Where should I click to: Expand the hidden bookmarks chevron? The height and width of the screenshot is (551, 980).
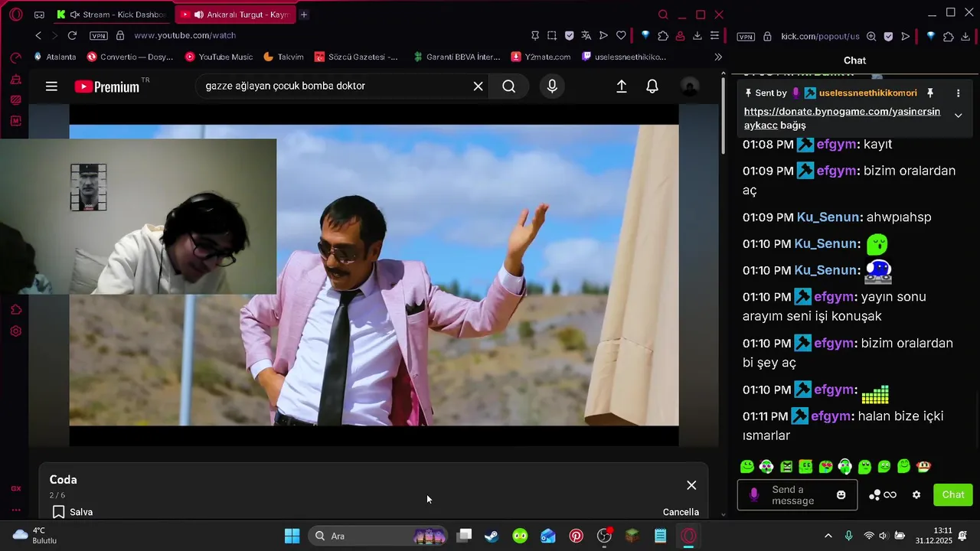(717, 57)
